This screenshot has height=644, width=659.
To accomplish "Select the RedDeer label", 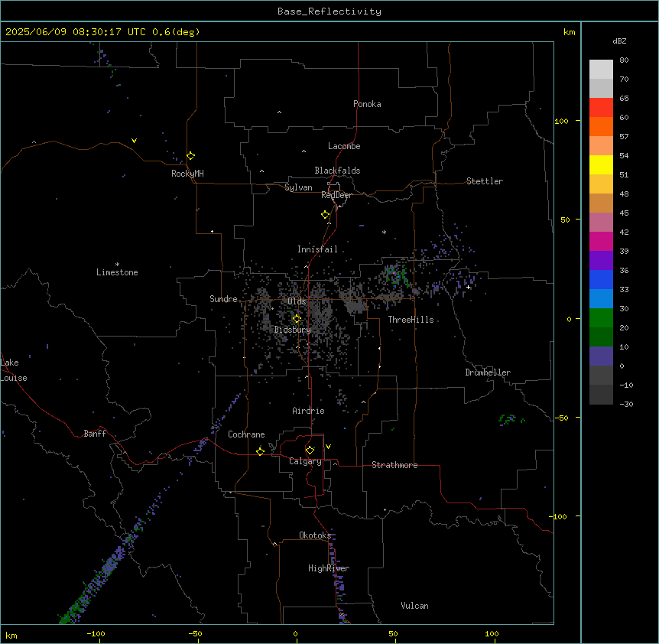I will [336, 195].
